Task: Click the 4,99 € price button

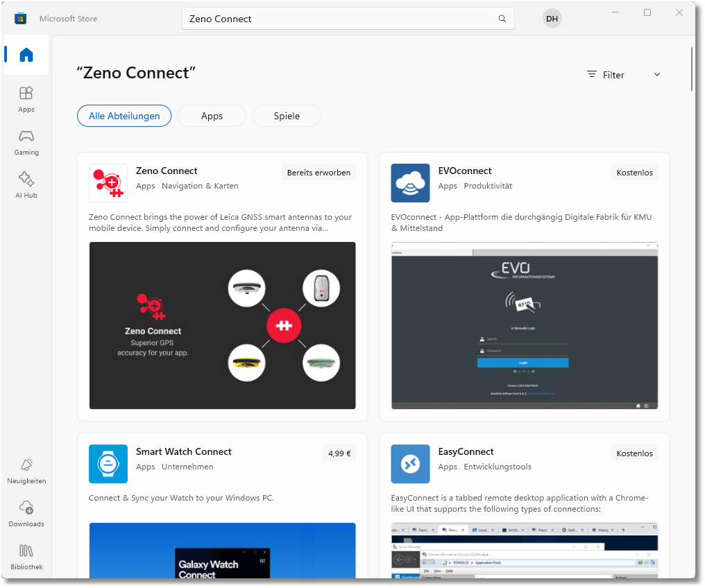Action: click(339, 453)
